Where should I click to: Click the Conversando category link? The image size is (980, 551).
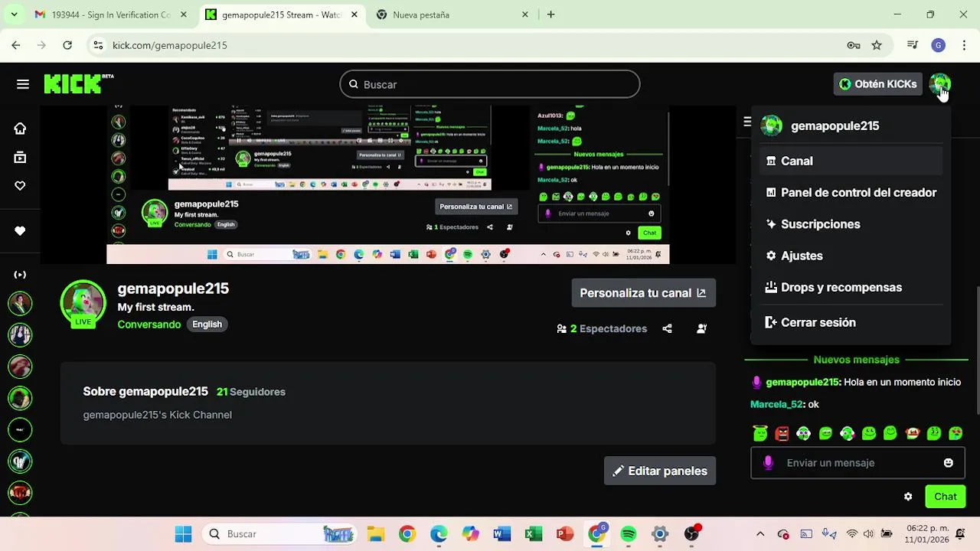pos(149,324)
